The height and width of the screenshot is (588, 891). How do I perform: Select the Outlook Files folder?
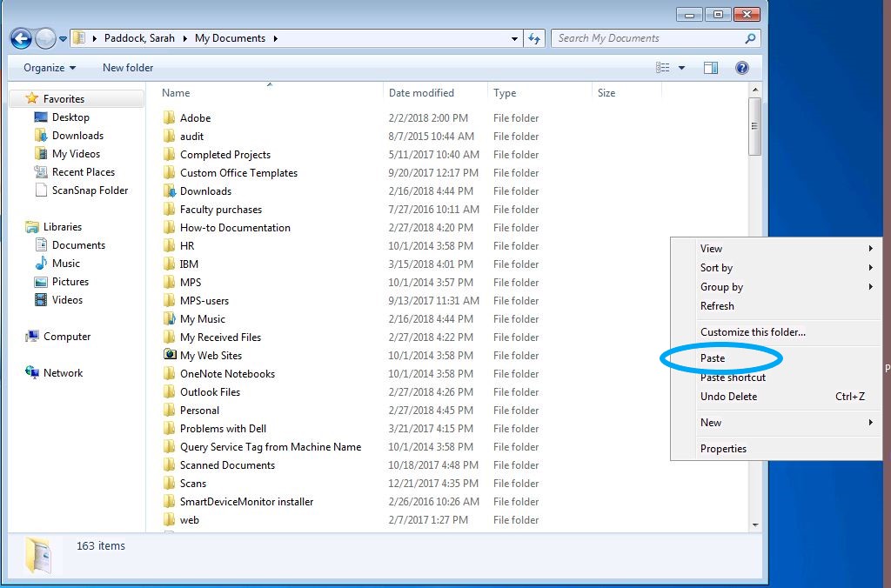[210, 392]
